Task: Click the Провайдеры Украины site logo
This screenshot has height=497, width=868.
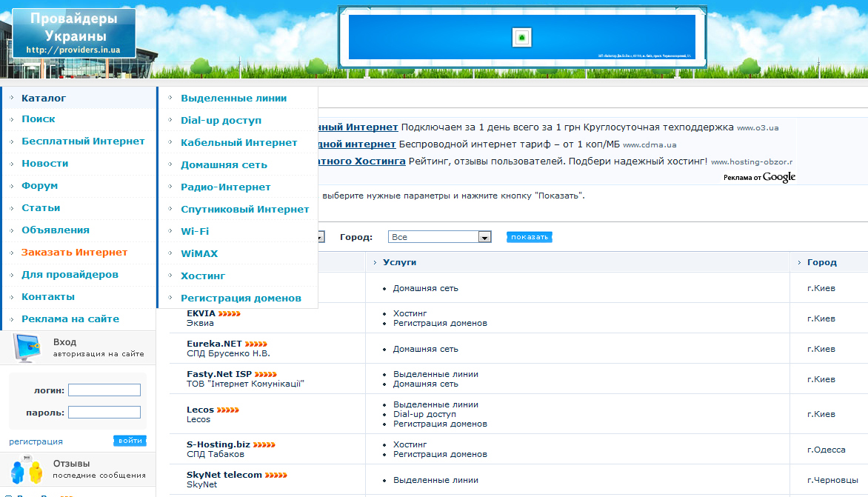Action: 74,33
